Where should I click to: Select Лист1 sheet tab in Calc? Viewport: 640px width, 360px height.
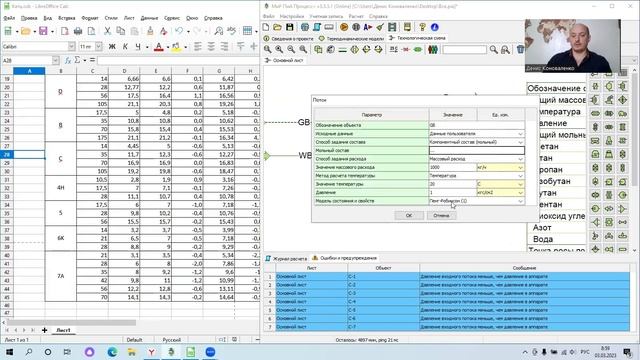click(63, 330)
